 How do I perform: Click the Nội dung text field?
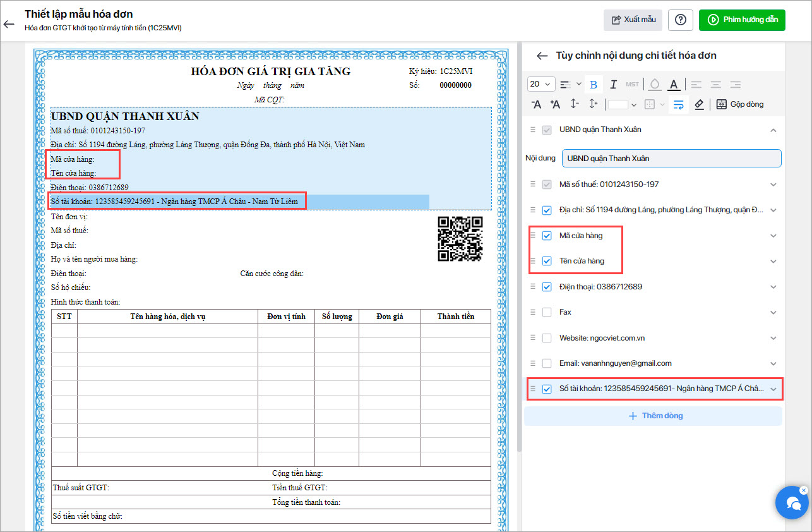(x=671, y=159)
